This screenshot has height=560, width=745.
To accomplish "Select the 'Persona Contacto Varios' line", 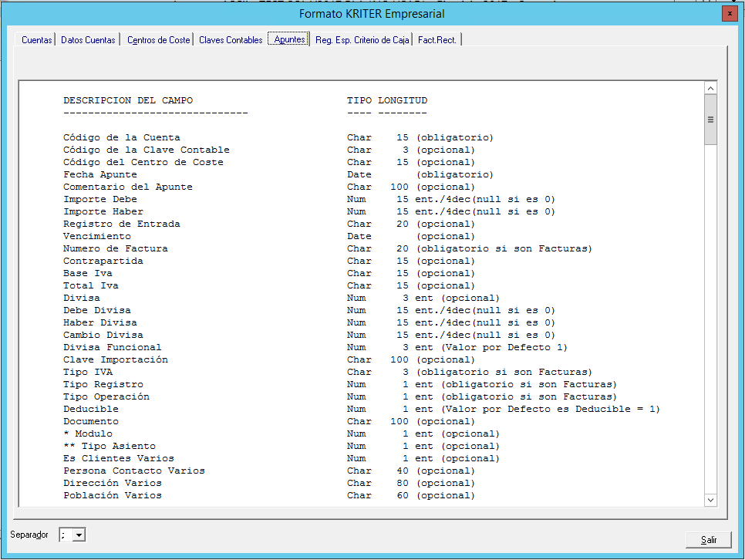I will [269, 471].
